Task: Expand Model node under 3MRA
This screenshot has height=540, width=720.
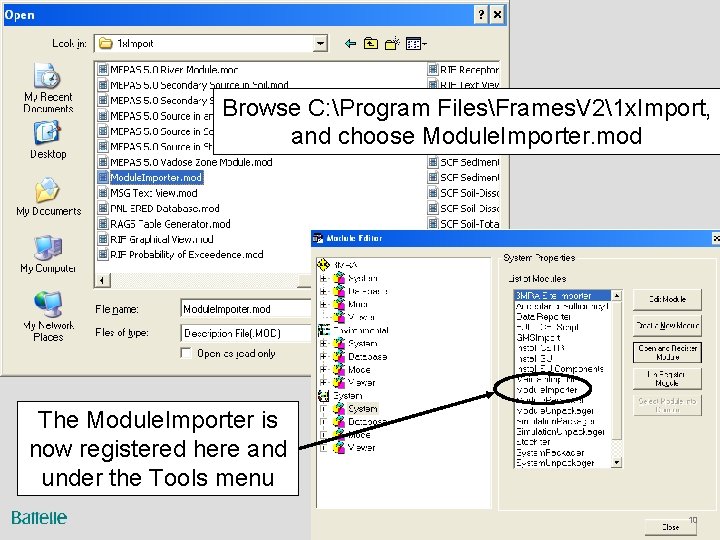Action: tap(323, 304)
